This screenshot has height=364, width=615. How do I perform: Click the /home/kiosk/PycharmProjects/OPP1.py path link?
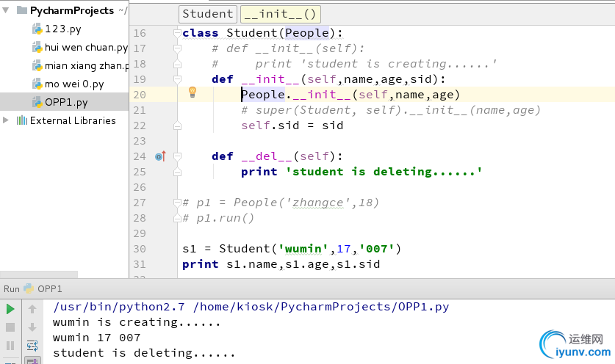(x=321, y=307)
